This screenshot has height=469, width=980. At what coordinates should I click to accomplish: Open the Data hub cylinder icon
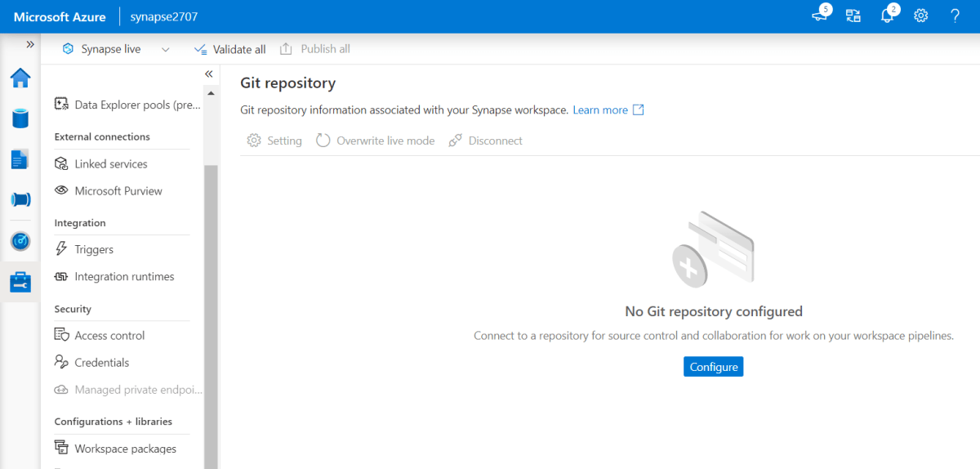tap(20, 118)
